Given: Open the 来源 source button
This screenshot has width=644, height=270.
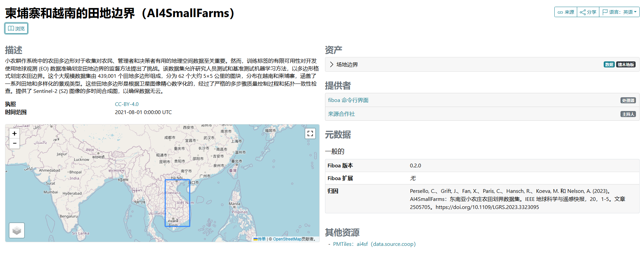Looking at the screenshot, I should (x=566, y=12).
